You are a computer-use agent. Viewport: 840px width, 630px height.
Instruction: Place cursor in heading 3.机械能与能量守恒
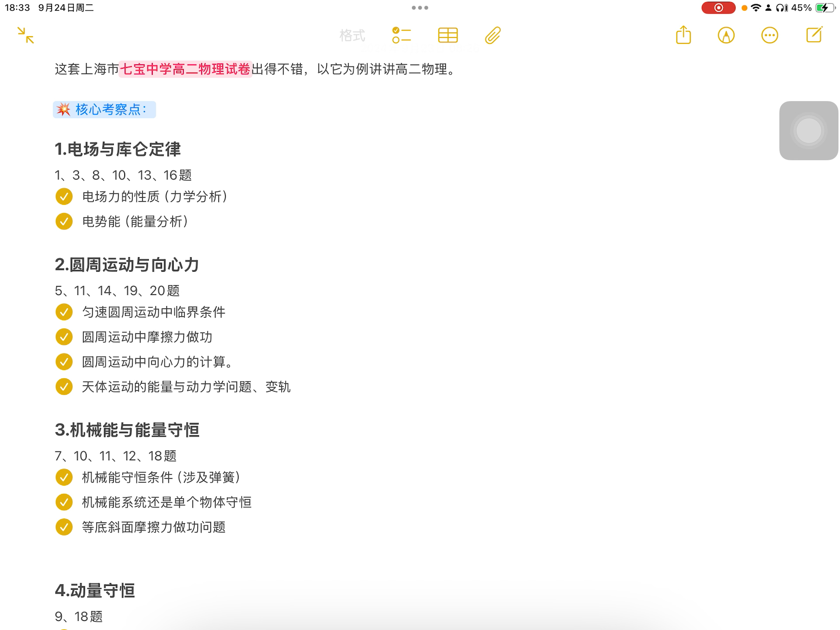coord(127,430)
